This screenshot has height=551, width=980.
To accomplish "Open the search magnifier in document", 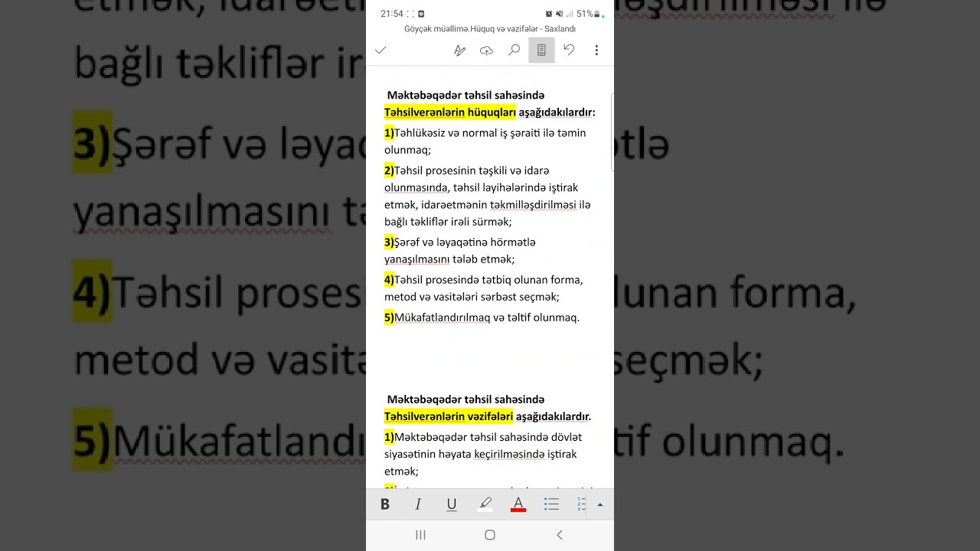I will click(x=514, y=51).
